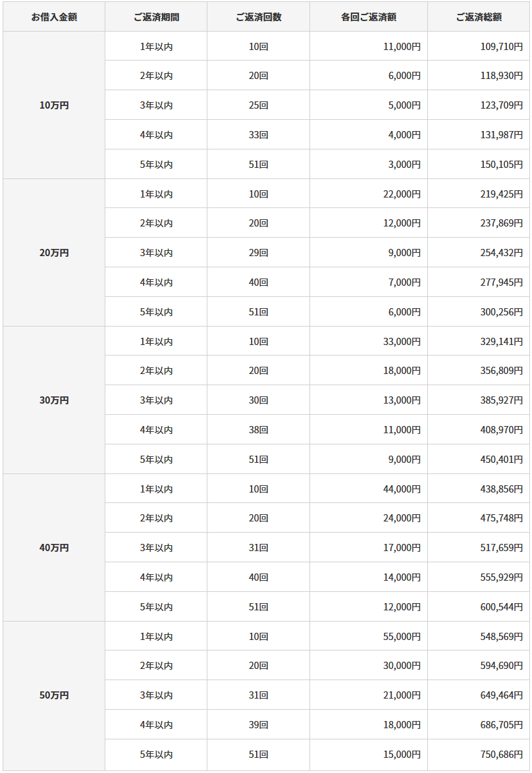Click the お借入金額 column header
The height and width of the screenshot is (773, 532).
pyautogui.click(x=54, y=17)
